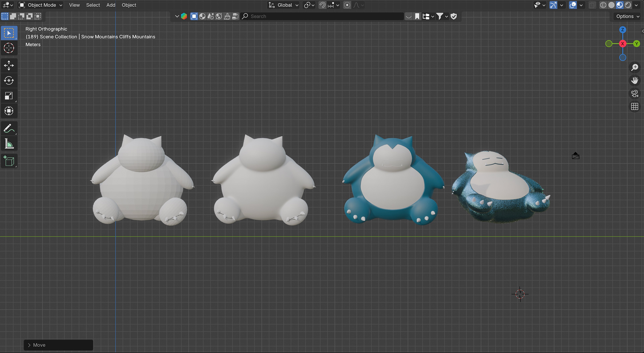Click the brush filter icon

coord(227,16)
